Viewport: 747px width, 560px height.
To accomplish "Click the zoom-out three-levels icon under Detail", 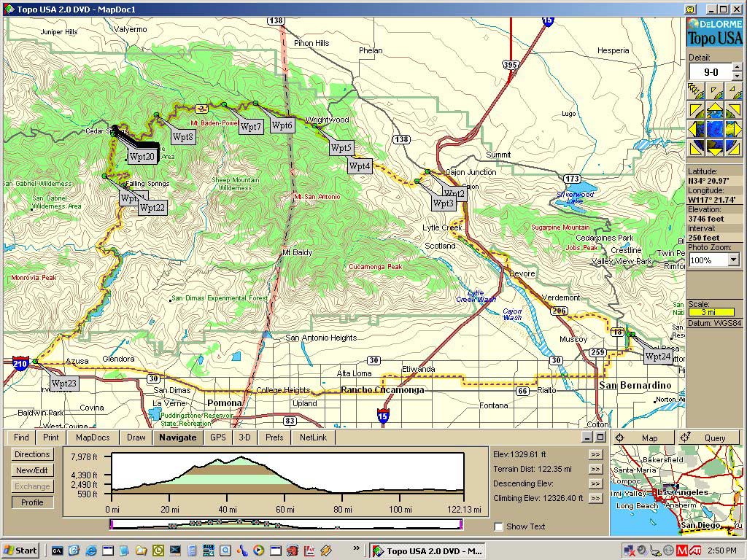I will (695, 90).
